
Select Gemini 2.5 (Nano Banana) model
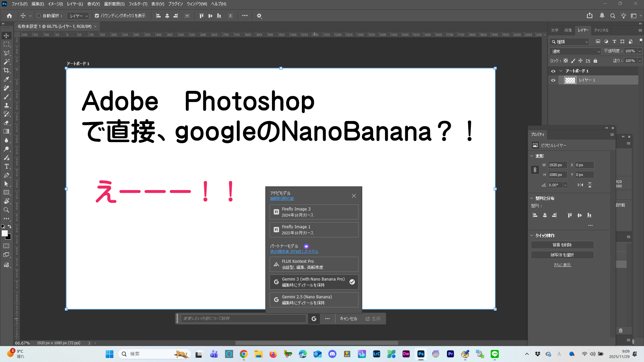[314, 300]
